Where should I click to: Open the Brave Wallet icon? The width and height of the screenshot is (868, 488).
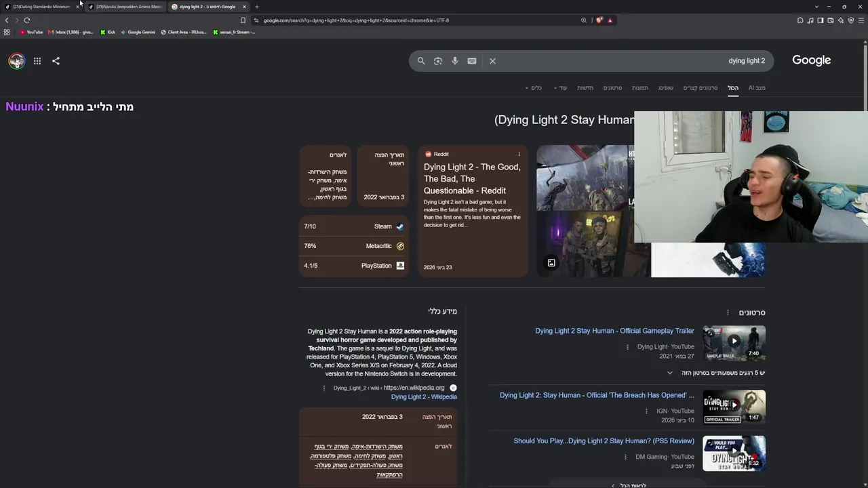point(831,20)
